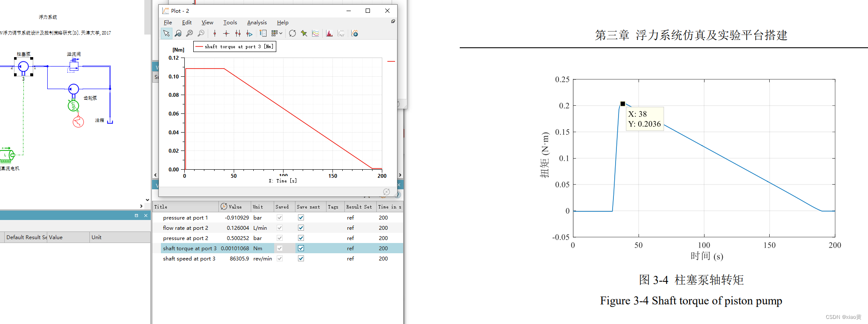Open the Analysis menu in Plot window
Screen dimensions: 868x324
[x=257, y=23]
